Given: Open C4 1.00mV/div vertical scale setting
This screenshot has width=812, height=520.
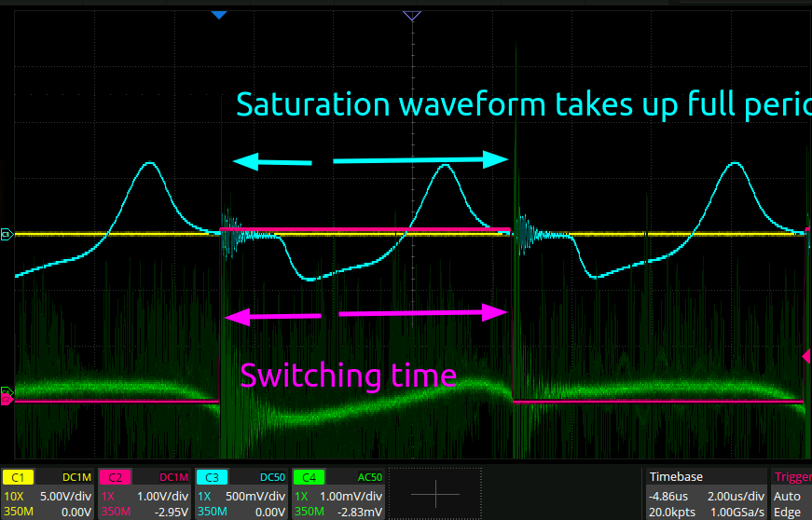Looking at the screenshot, I should [x=356, y=496].
